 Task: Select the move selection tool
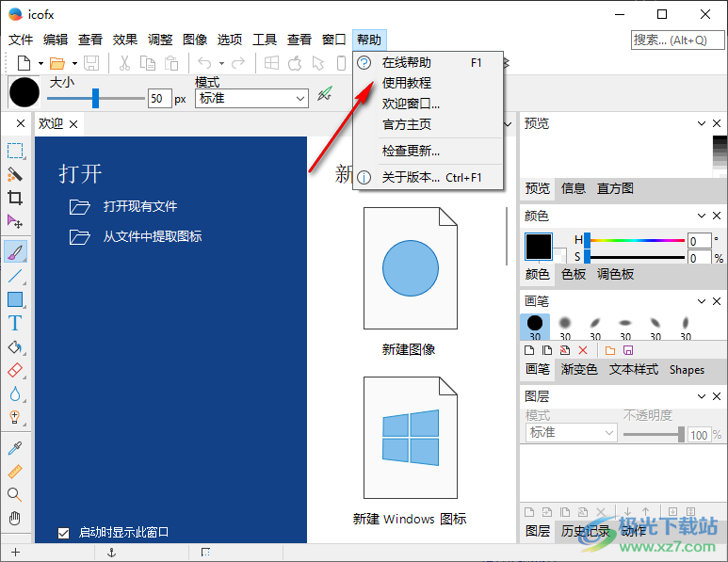pyautogui.click(x=15, y=222)
